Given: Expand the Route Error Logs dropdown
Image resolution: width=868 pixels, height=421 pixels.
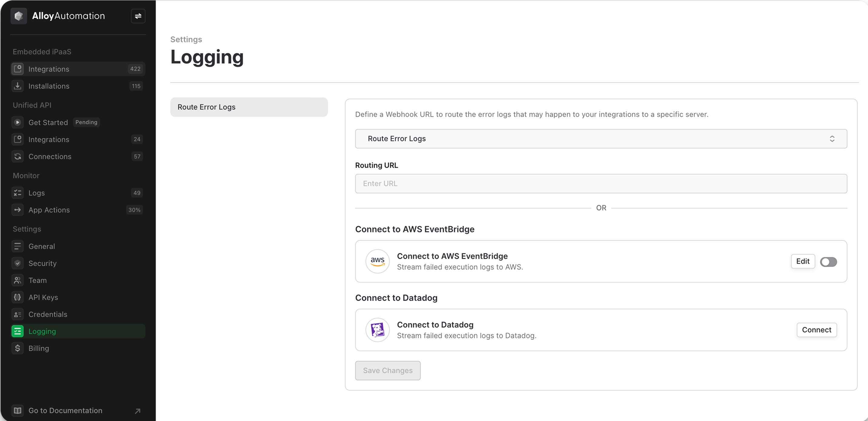Looking at the screenshot, I should 600,139.
